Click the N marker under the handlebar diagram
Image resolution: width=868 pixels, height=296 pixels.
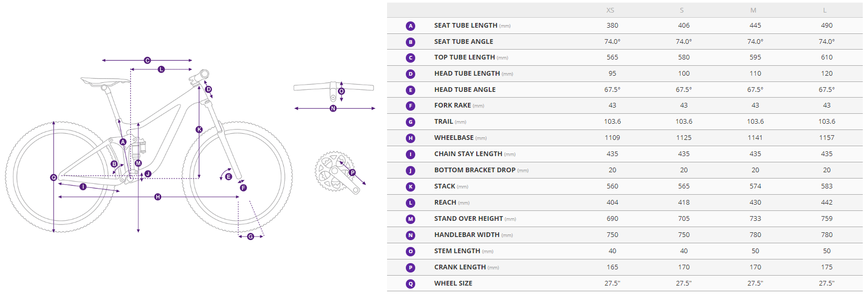[x=333, y=109]
